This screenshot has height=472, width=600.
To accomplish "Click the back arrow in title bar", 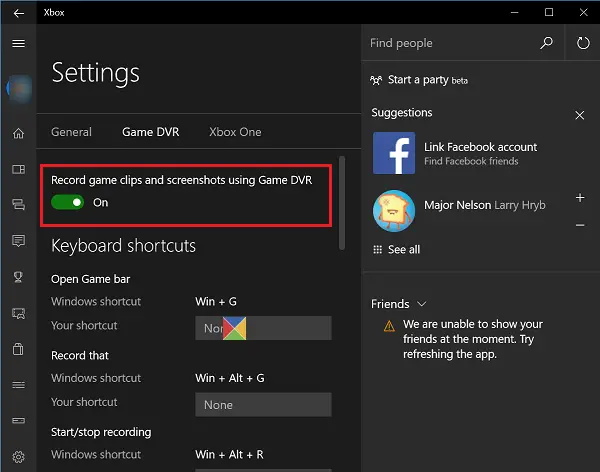I will point(18,12).
